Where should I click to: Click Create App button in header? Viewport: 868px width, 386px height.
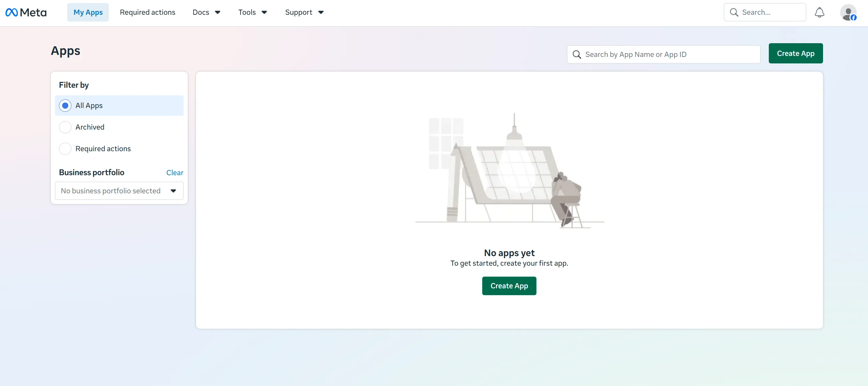click(796, 53)
